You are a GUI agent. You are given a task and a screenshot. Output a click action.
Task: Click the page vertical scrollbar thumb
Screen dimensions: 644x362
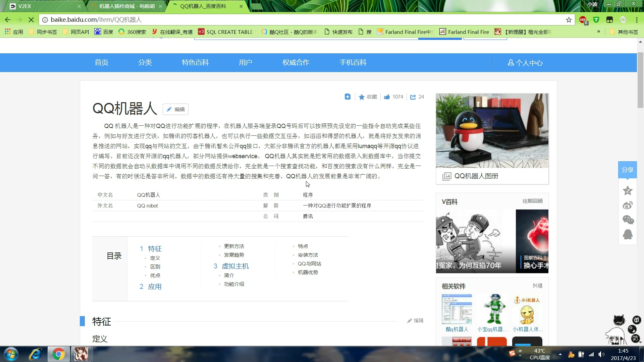tap(640, 80)
